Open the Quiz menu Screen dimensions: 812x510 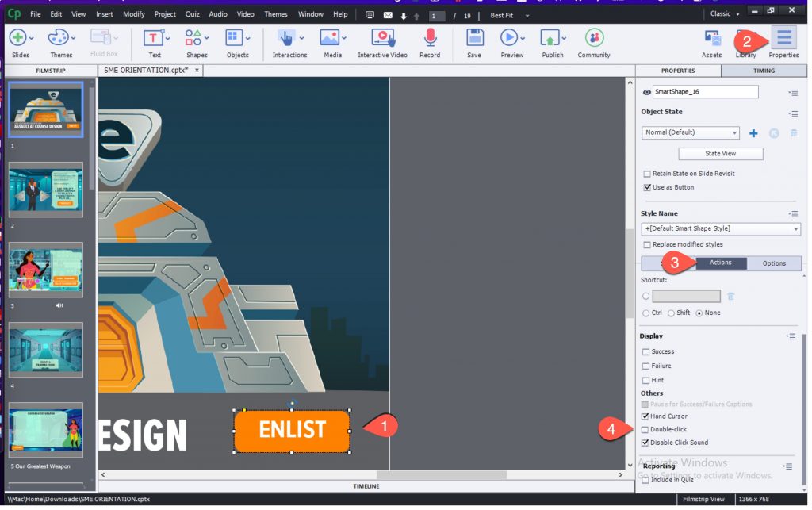click(x=191, y=13)
